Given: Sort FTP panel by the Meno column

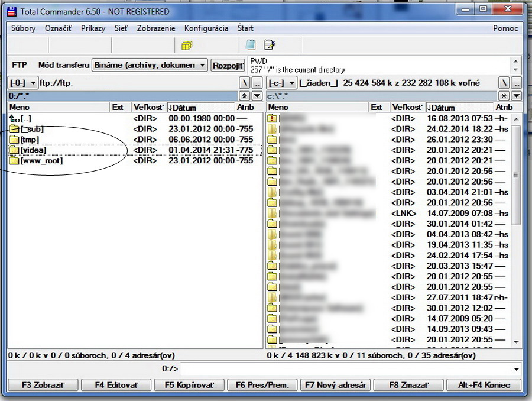Looking at the screenshot, I should pos(59,107).
